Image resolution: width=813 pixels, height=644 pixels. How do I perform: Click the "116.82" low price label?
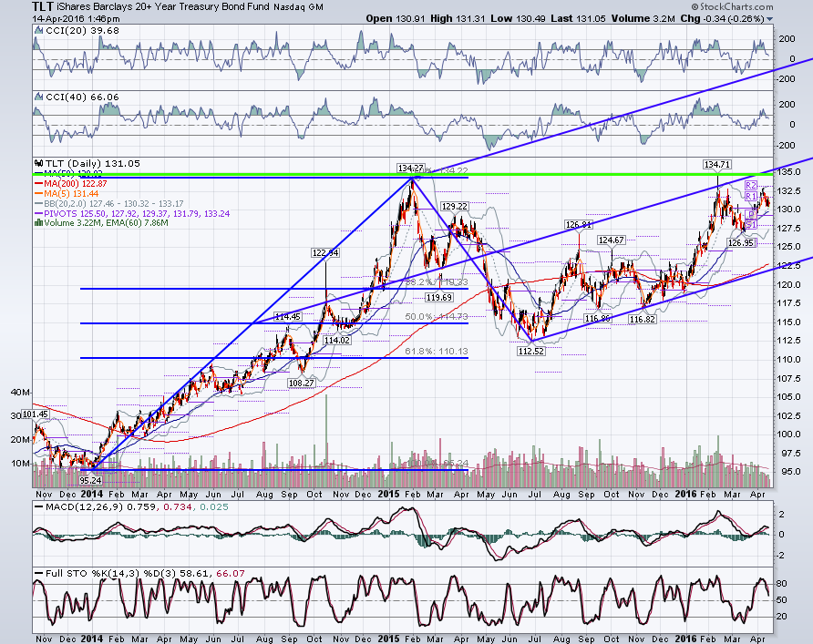click(642, 319)
